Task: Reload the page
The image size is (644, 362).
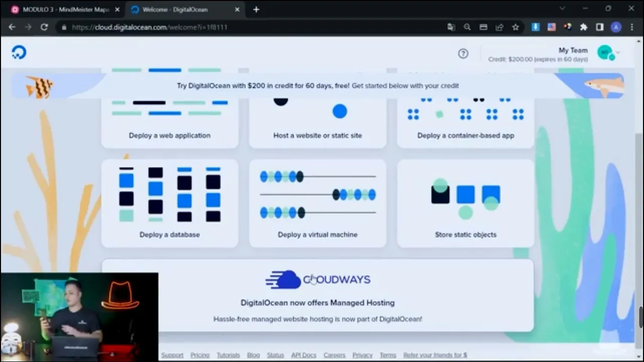Action: point(44,27)
